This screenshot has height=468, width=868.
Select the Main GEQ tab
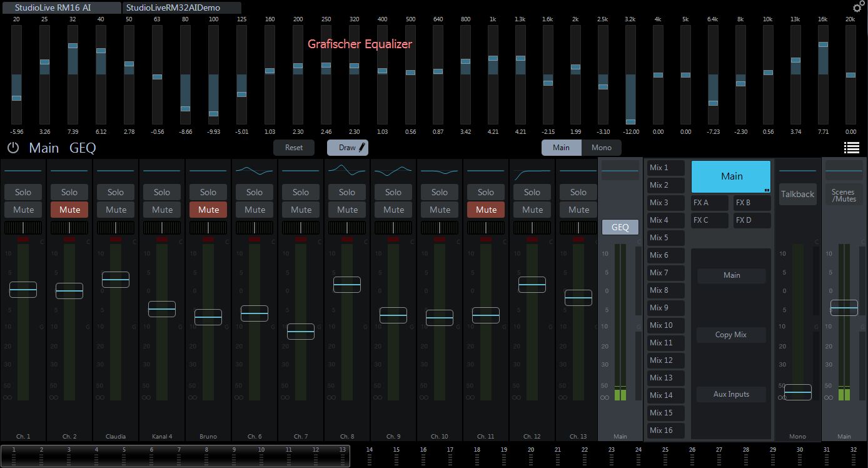click(x=561, y=148)
